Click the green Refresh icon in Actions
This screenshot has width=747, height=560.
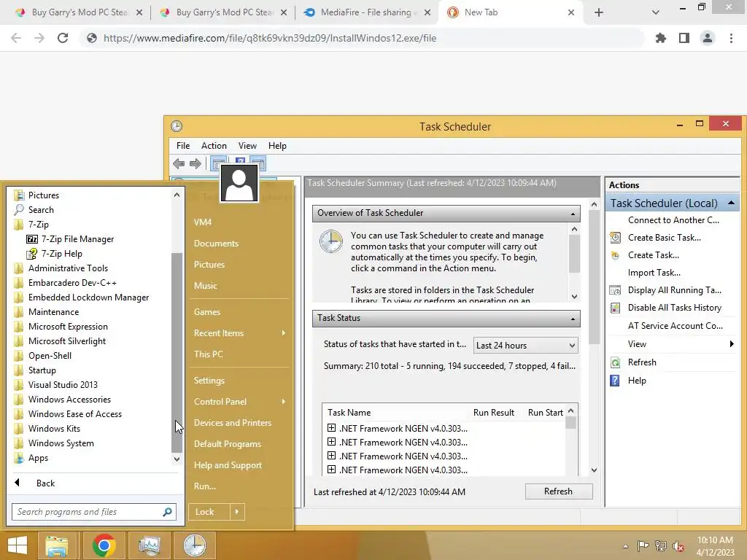pos(615,363)
